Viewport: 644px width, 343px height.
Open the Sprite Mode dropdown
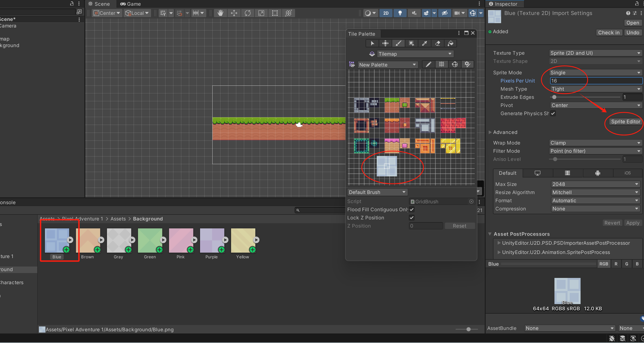click(595, 73)
